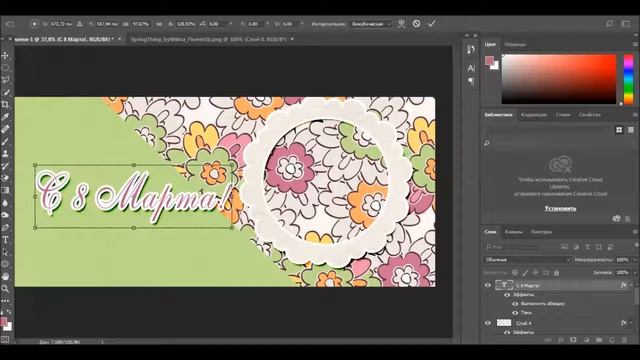Viewport: 640px width, 360px height.
Task: Switch libraries to grid view
Action: 619,130
